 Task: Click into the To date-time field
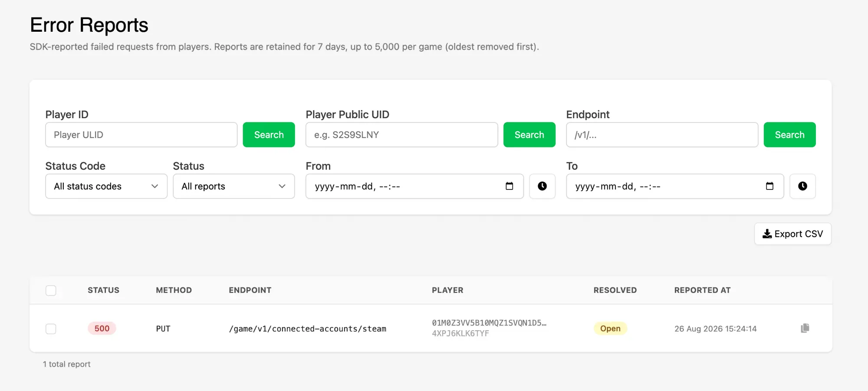click(x=675, y=186)
